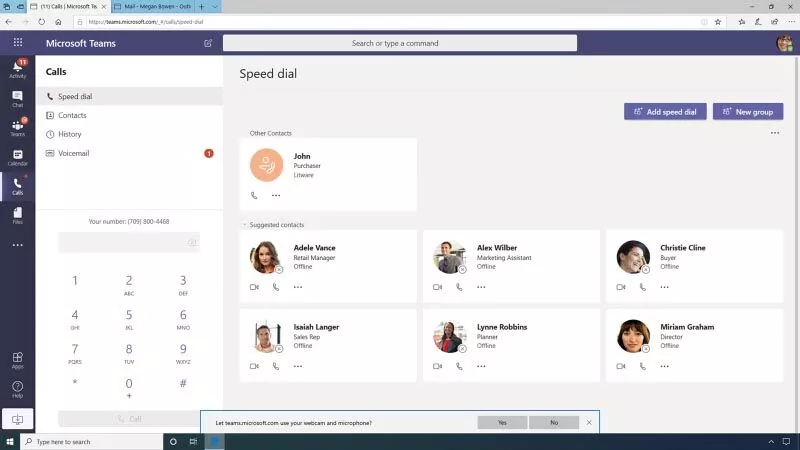The image size is (800, 450).
Task: Open more options for Other Contacts group
Action: tap(774, 133)
